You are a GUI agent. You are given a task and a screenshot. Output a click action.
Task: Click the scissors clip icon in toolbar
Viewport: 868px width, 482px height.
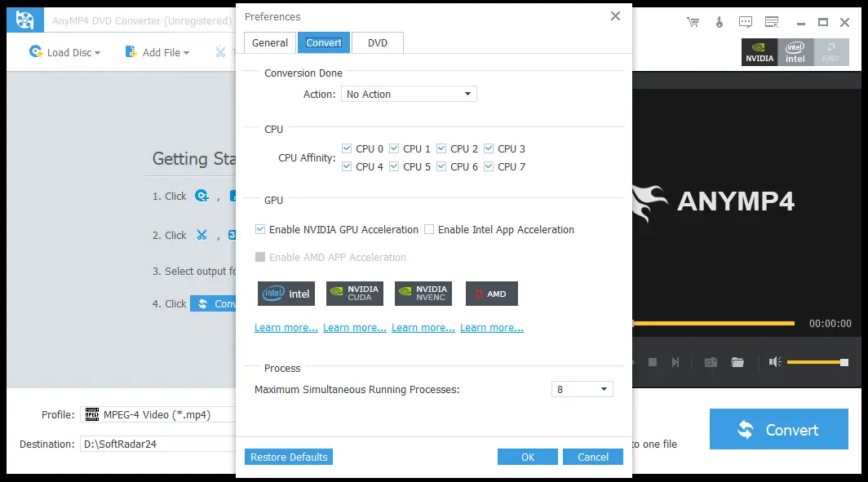click(x=220, y=52)
